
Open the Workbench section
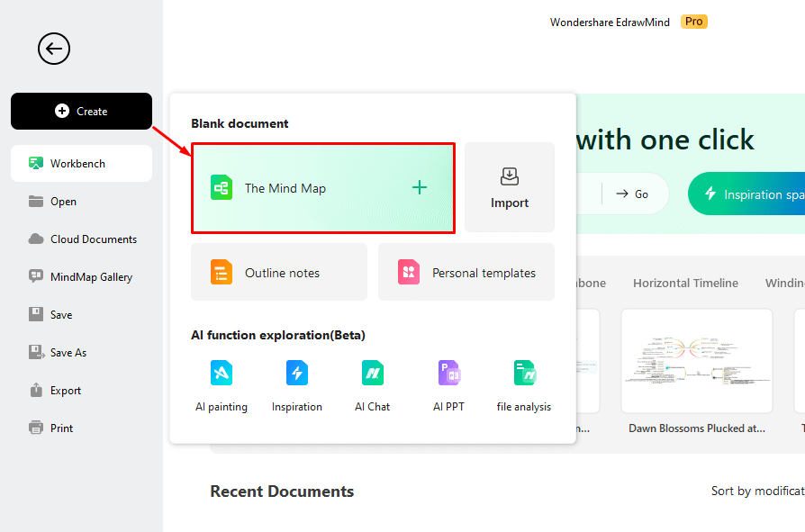(81, 164)
